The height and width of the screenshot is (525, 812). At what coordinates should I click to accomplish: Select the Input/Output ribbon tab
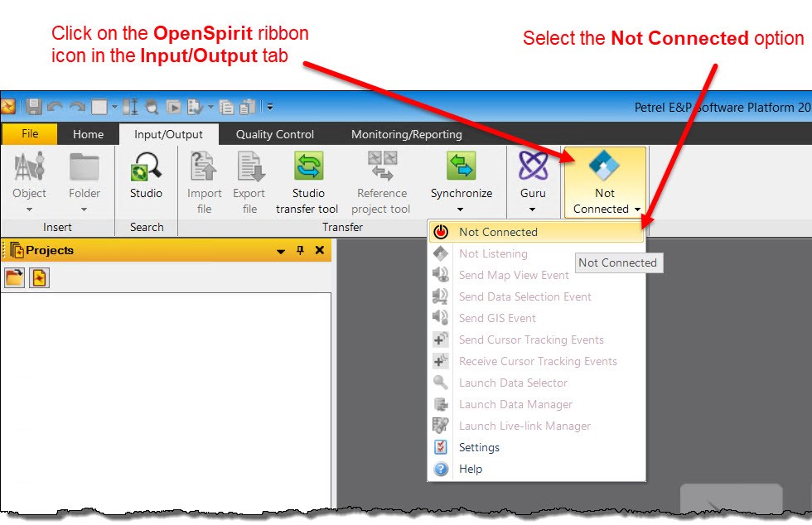(x=168, y=134)
